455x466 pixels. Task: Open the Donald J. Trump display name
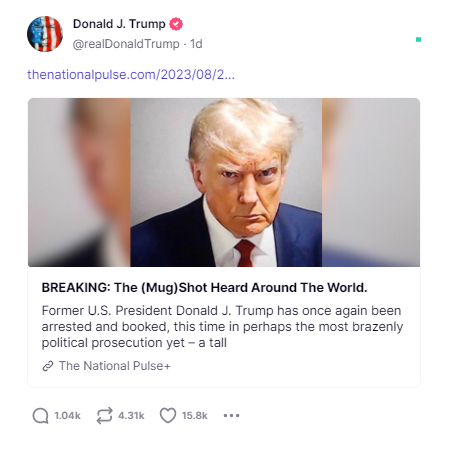tap(119, 24)
